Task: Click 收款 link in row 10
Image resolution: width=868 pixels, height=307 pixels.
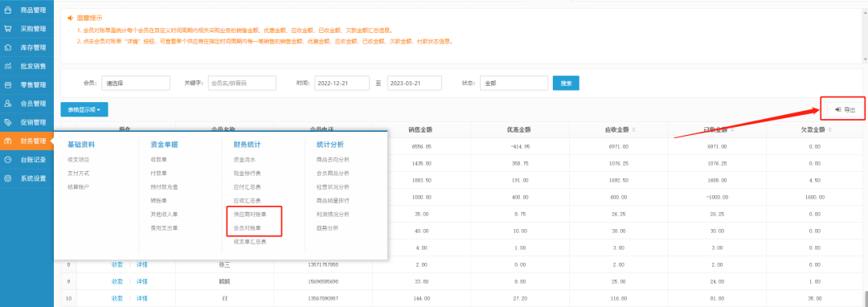Action: click(x=117, y=299)
